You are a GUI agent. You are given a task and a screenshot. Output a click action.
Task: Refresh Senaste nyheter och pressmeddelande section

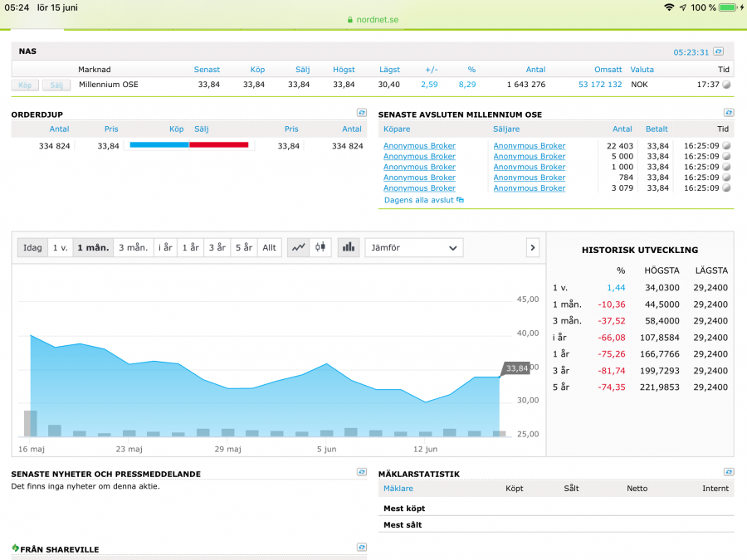click(362, 472)
